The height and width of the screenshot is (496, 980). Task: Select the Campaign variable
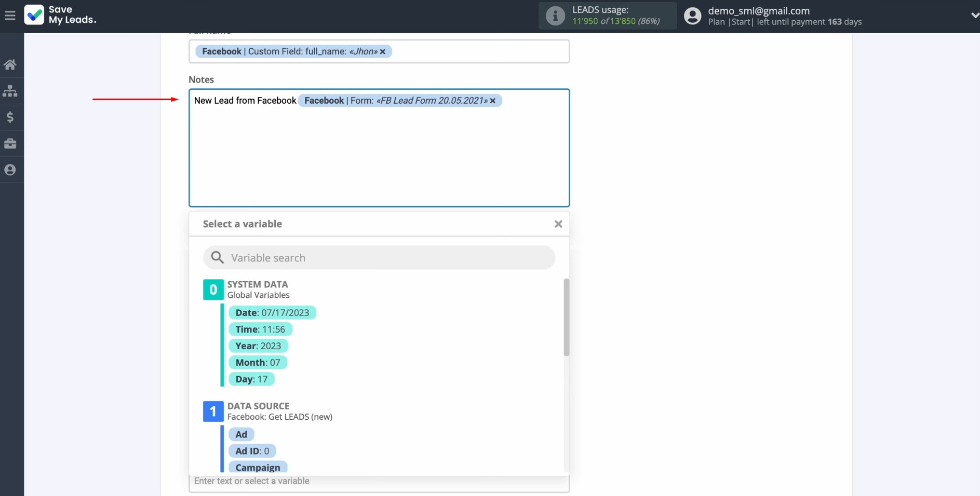(258, 467)
